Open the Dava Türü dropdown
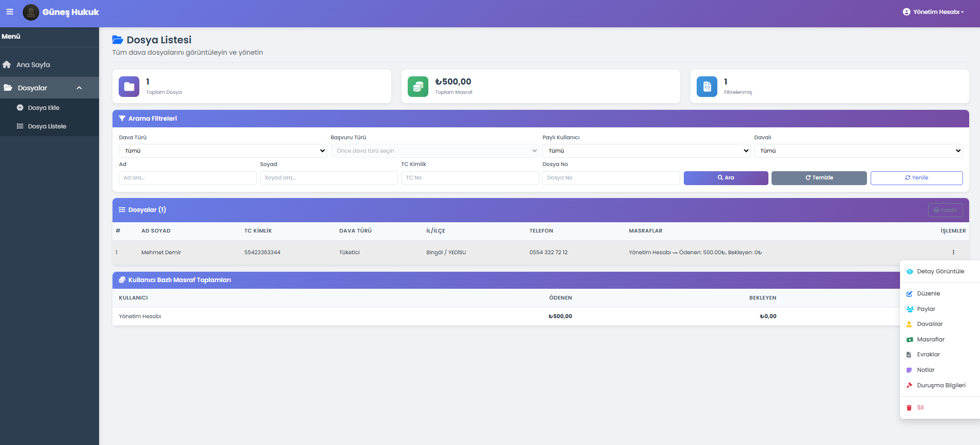Image resolution: width=980 pixels, height=445 pixels. [x=222, y=151]
